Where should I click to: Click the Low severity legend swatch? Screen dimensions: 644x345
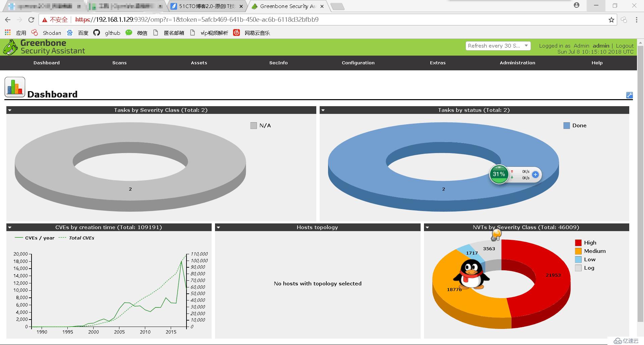pos(578,260)
